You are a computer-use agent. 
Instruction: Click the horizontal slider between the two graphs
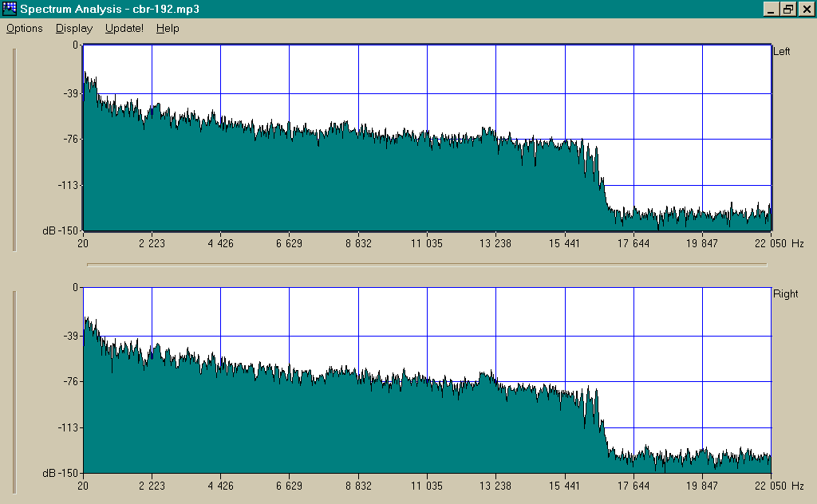[428, 265]
